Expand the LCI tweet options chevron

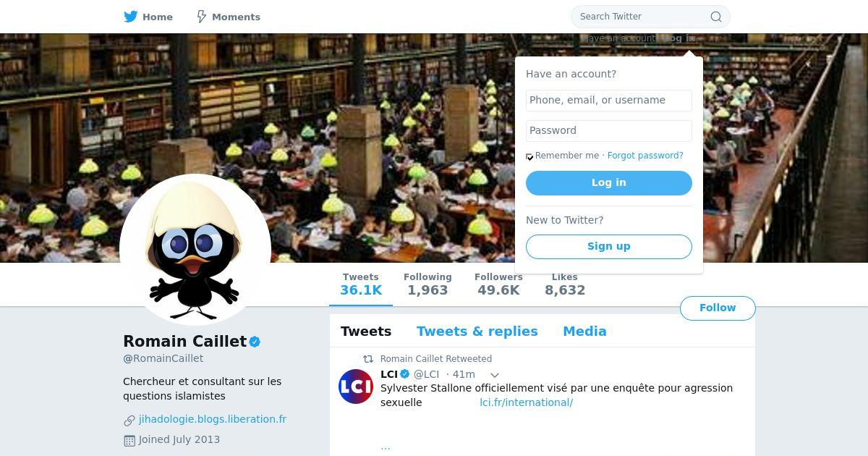[x=495, y=375]
